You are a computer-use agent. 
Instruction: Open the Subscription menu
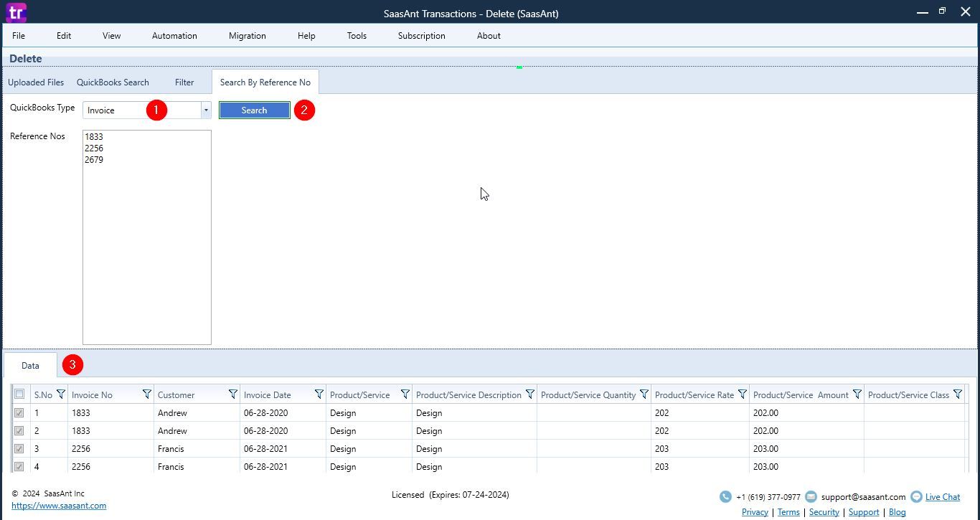click(x=422, y=36)
